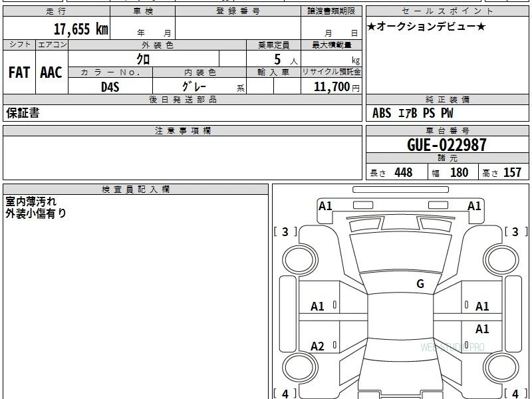Click the chassis number GUE-022987
The width and height of the screenshot is (532, 399).
(x=446, y=145)
